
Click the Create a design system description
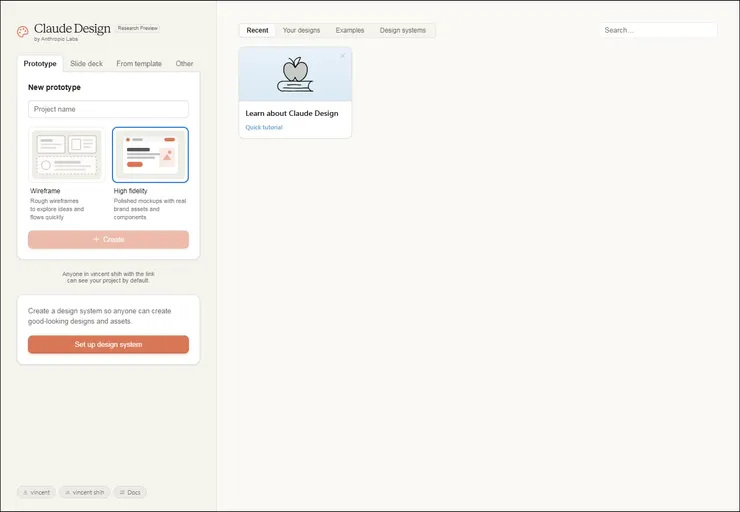click(x=100, y=316)
